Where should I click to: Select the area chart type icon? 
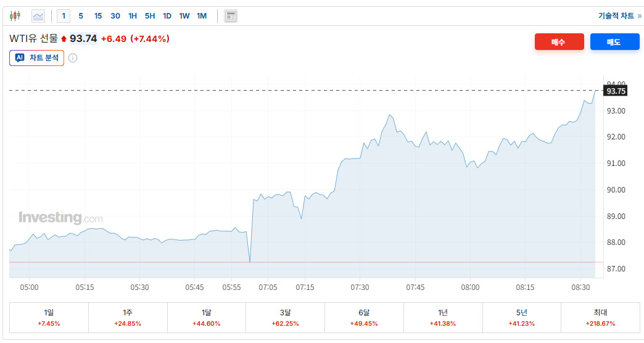(x=38, y=15)
